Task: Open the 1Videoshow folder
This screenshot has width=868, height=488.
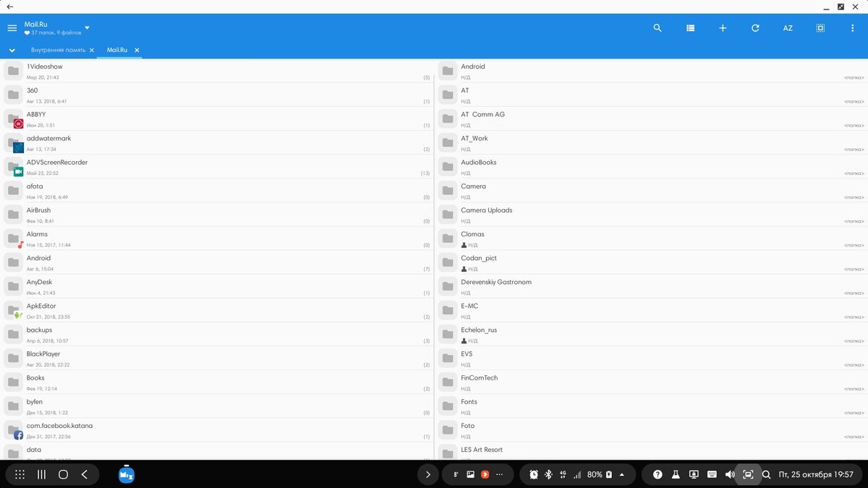Action: click(x=217, y=71)
